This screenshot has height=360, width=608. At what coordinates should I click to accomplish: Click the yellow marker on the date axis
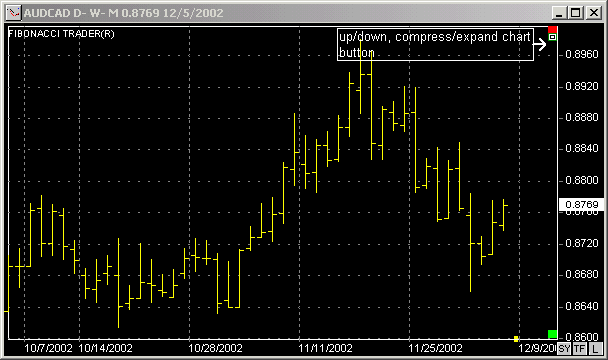pos(516,339)
